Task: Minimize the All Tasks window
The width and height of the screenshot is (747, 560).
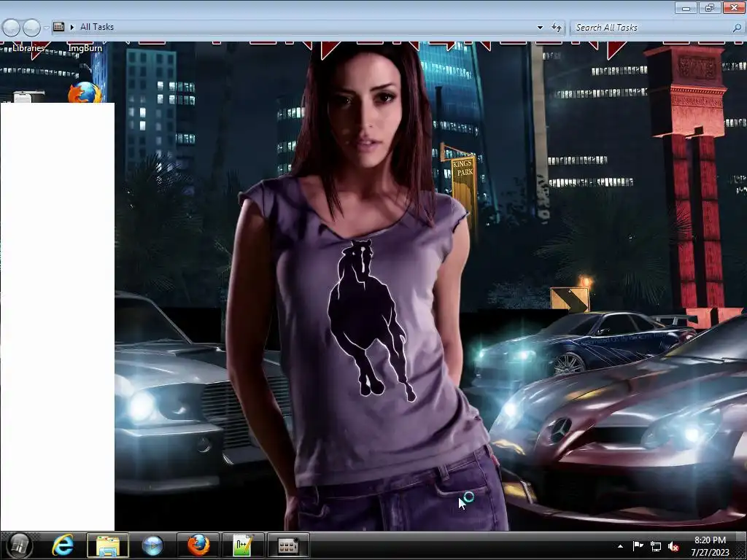Action: [686, 7]
